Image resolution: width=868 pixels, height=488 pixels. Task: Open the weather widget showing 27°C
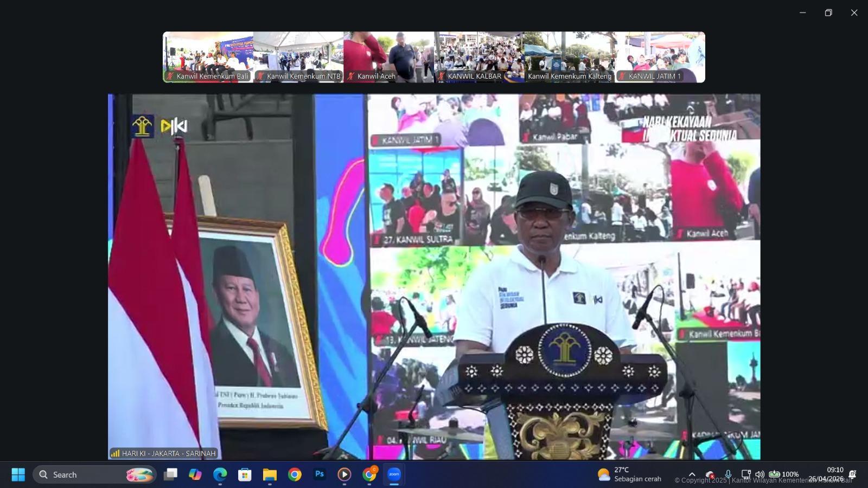[x=629, y=474]
